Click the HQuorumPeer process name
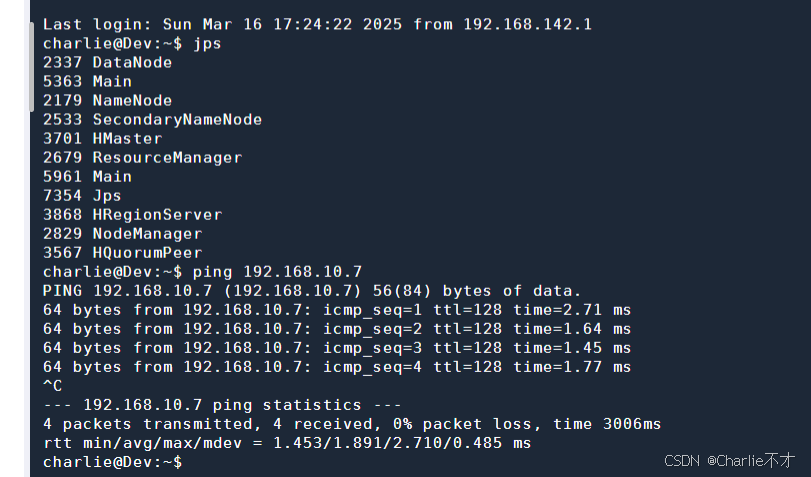Viewport: 811px width, 477px height. pos(147,252)
